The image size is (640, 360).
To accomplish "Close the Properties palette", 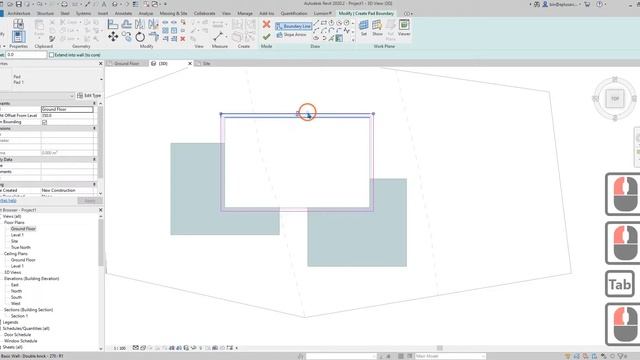I will (101, 64).
